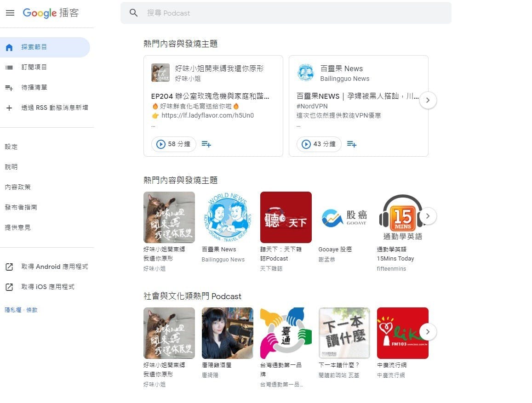Click the search magnifier icon
This screenshot has height=403, width=532.
click(x=134, y=13)
